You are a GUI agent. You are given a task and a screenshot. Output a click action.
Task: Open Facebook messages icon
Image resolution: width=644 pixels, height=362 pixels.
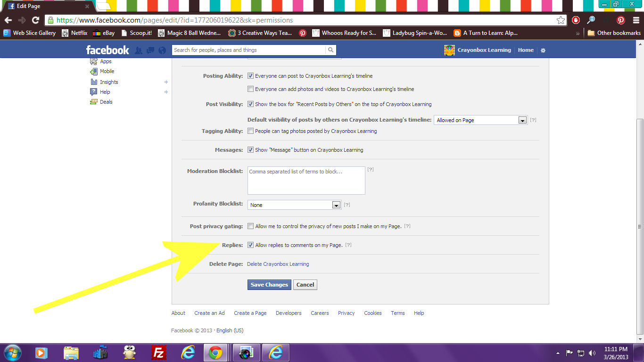click(150, 50)
